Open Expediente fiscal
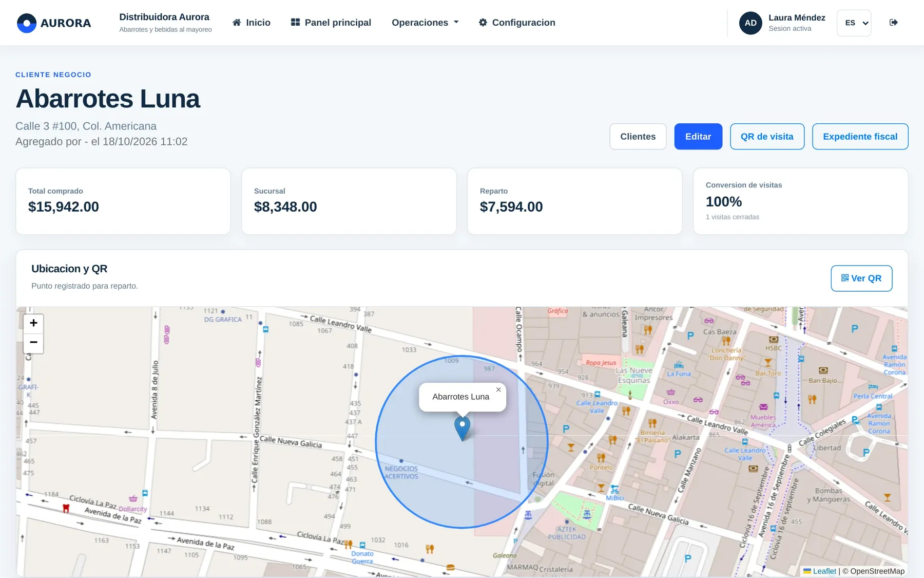The image size is (924, 578). click(860, 137)
